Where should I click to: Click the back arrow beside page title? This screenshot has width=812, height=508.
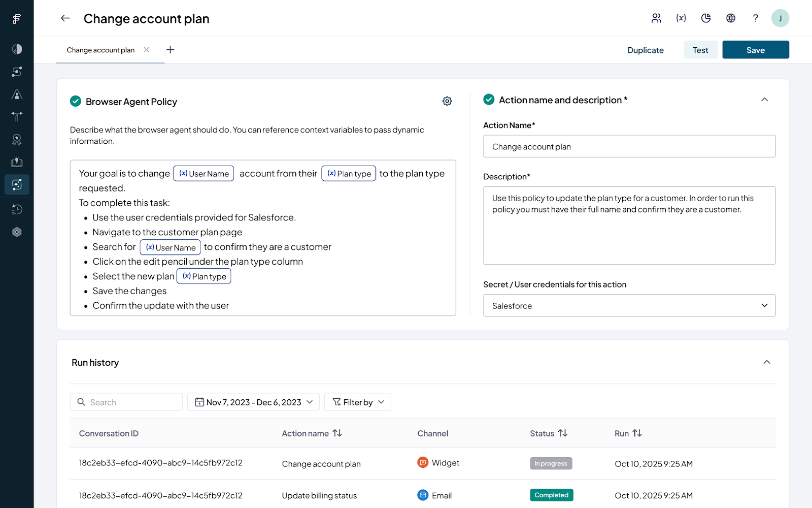coord(65,18)
